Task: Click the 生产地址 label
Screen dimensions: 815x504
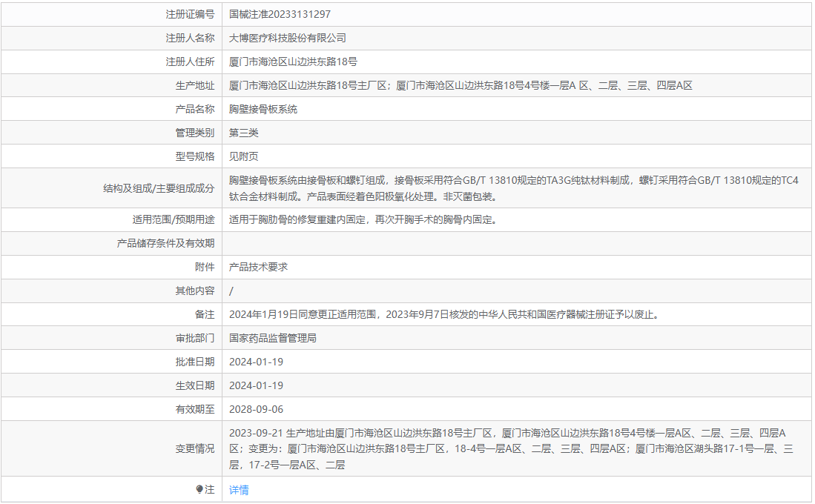Action: click(x=195, y=85)
